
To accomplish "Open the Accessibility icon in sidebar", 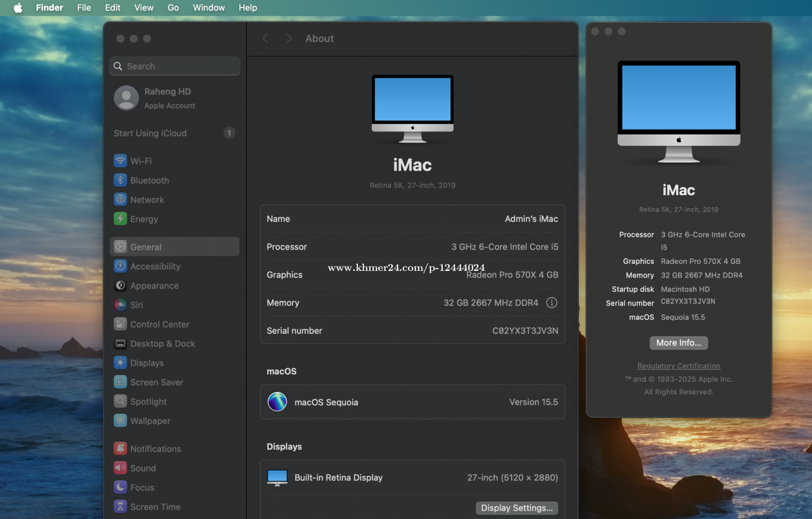I will (x=120, y=266).
